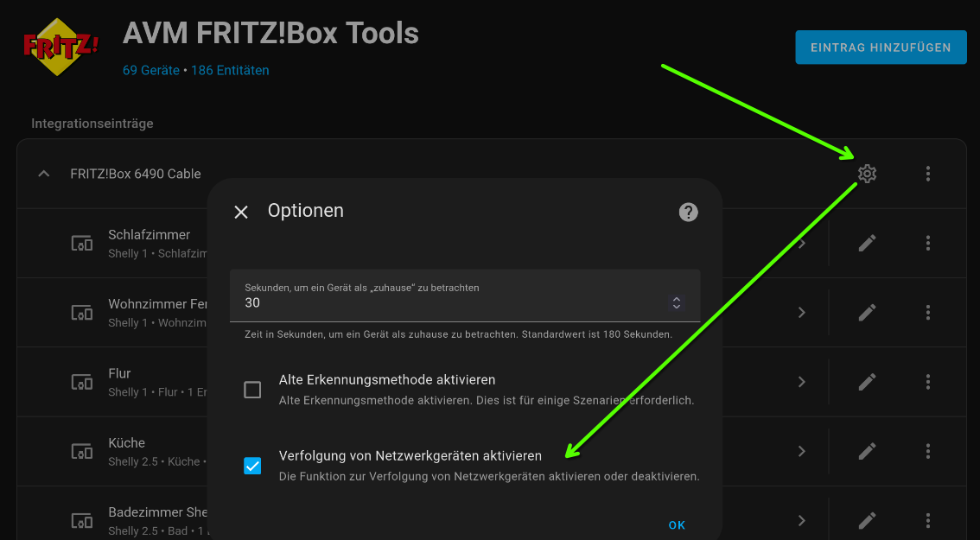980x540 pixels.
Task: Click FRITZ!Box 6490 Cable entry title
Action: click(136, 174)
